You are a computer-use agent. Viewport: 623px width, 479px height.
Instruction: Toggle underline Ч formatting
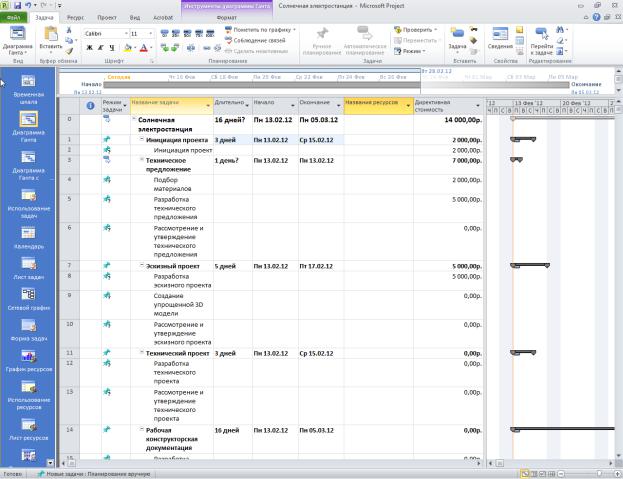(x=112, y=48)
